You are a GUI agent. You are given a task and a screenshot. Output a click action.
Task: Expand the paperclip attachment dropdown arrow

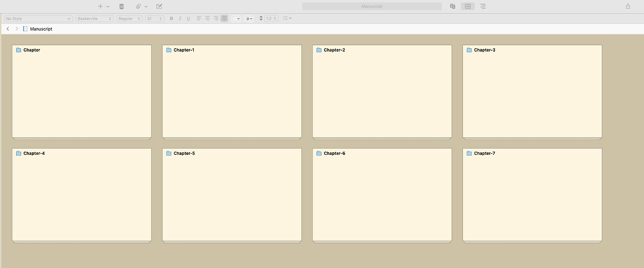(x=146, y=7)
